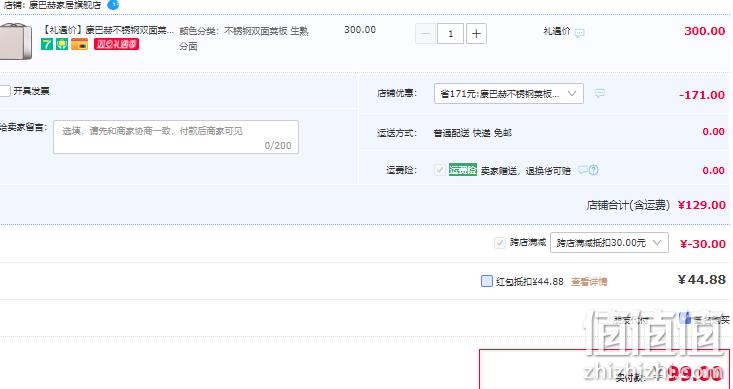Image resolution: width=733 pixels, height=389 pixels.
Task: Click the question mark help icon for 运费险
Action: pyautogui.click(x=594, y=170)
